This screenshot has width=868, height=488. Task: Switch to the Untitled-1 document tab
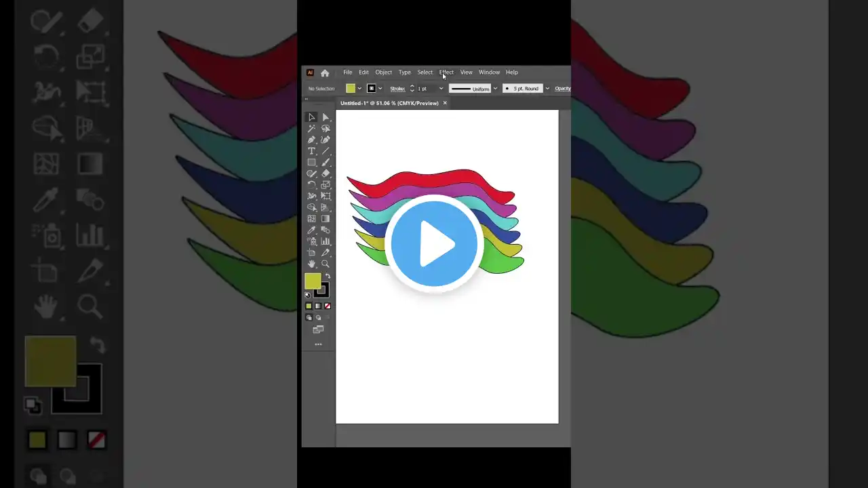tap(389, 103)
